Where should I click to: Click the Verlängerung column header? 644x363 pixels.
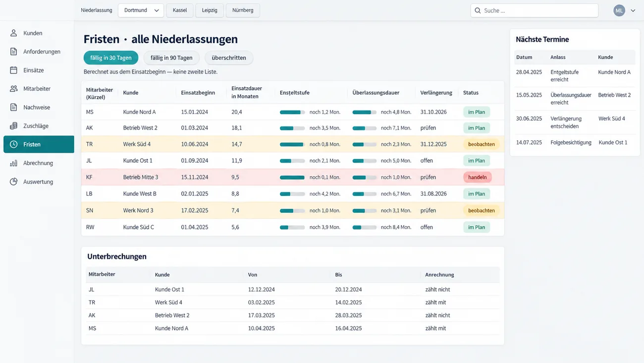click(x=436, y=93)
